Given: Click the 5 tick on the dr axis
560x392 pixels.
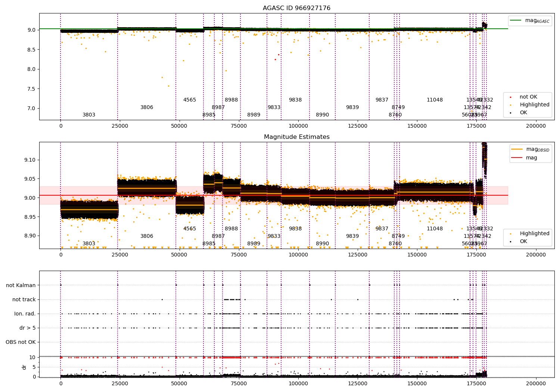Looking at the screenshot, I should point(34,367).
